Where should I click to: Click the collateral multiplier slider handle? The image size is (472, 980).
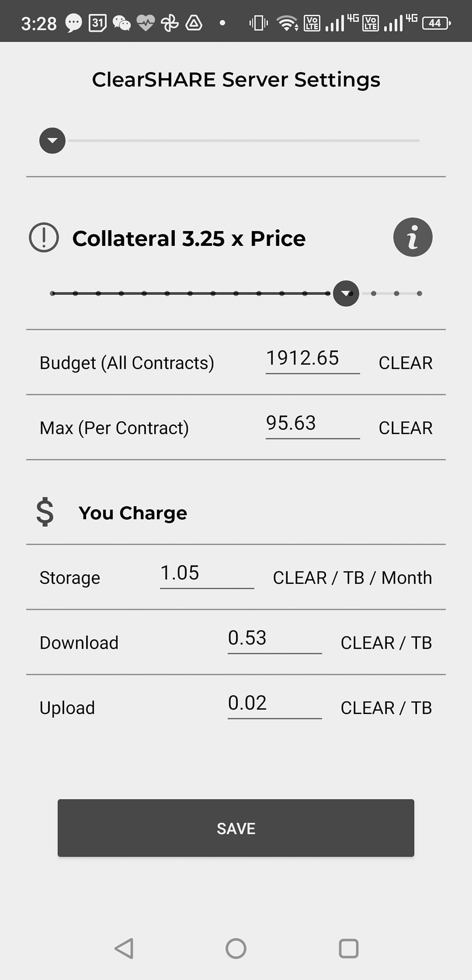pos(346,293)
